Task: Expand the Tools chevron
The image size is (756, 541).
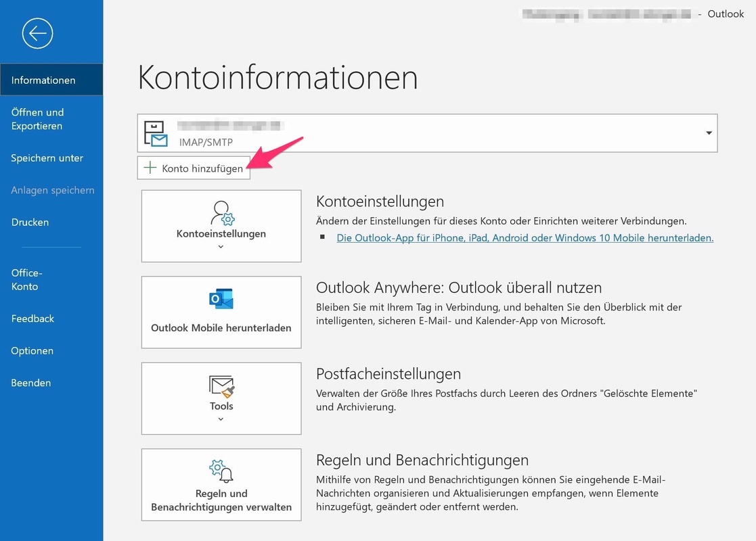Action: pos(221,419)
